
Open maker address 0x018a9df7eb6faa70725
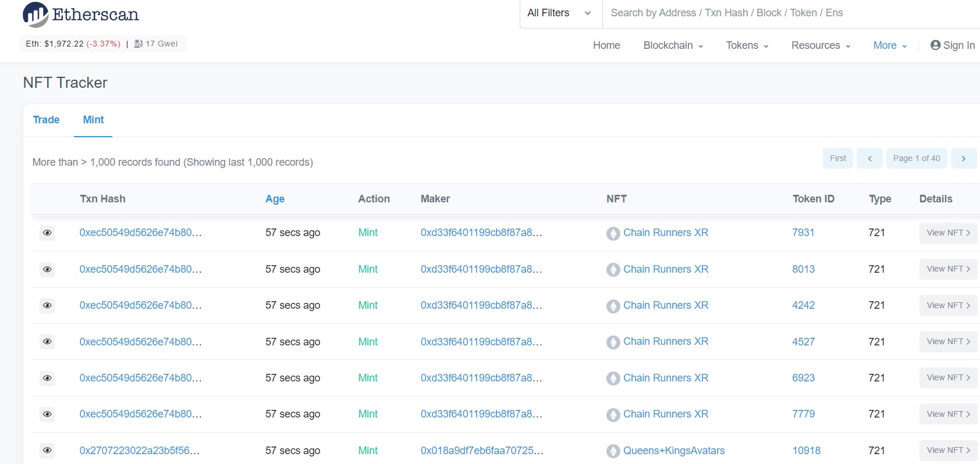(482, 451)
